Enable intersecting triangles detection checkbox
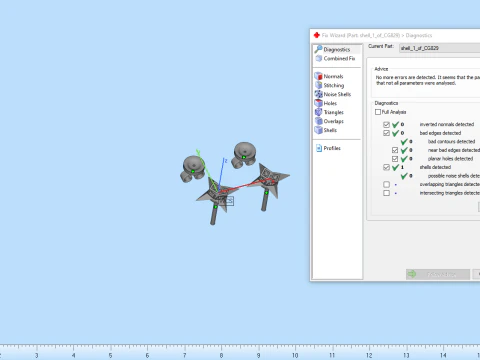Screen dimensions: 480x360 (x=386, y=193)
